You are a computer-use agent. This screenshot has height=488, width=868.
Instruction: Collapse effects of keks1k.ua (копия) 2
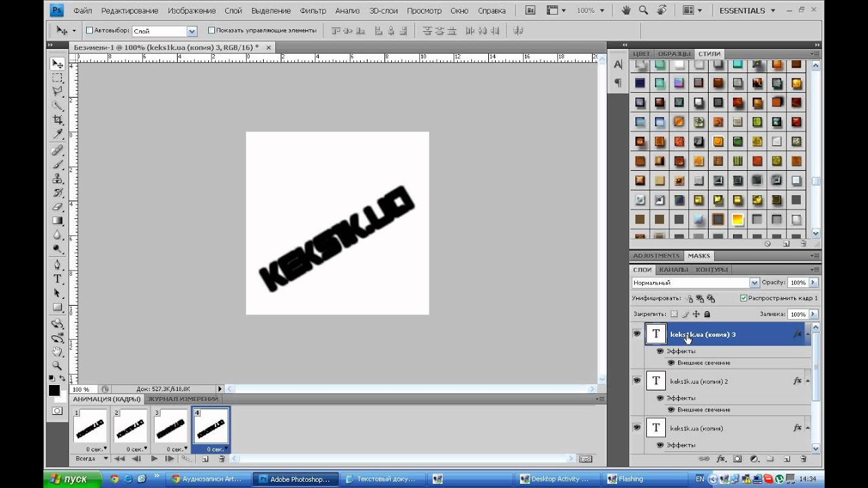click(x=807, y=381)
